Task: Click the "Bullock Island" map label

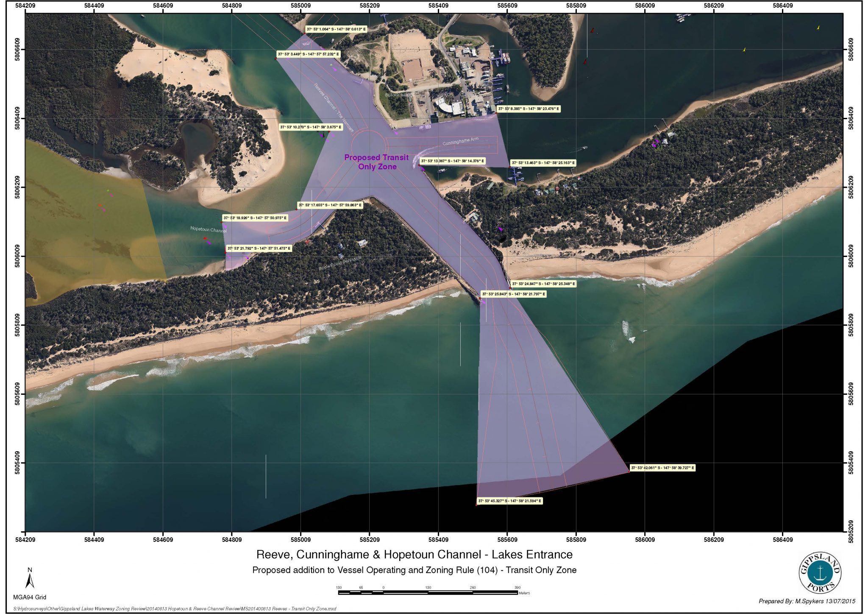Action: pyautogui.click(x=400, y=95)
